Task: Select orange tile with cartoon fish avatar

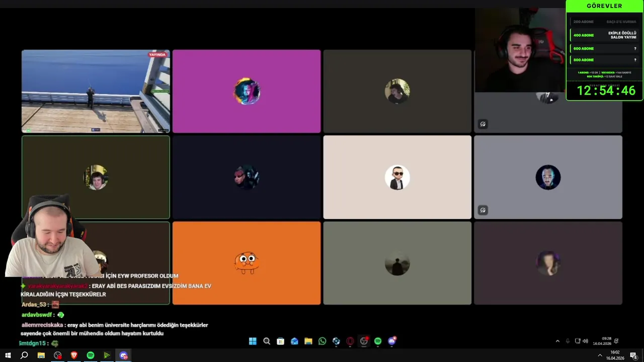Action: click(x=247, y=263)
